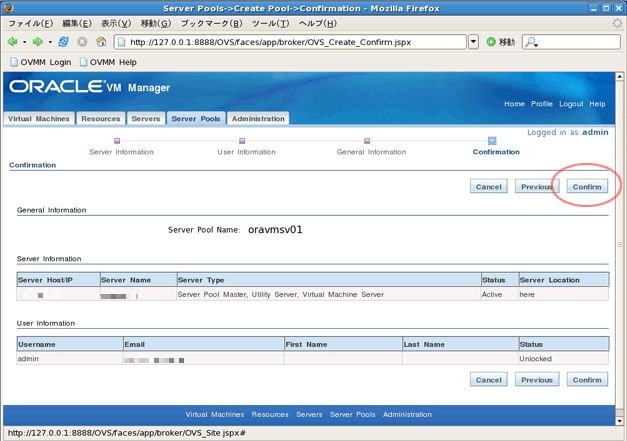Click the vertical scrollbar down arrow
627x441 pixels.
pos(619,421)
